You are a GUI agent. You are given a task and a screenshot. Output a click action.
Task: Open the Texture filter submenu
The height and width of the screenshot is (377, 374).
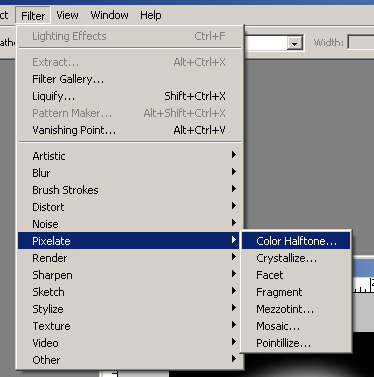[130, 326]
